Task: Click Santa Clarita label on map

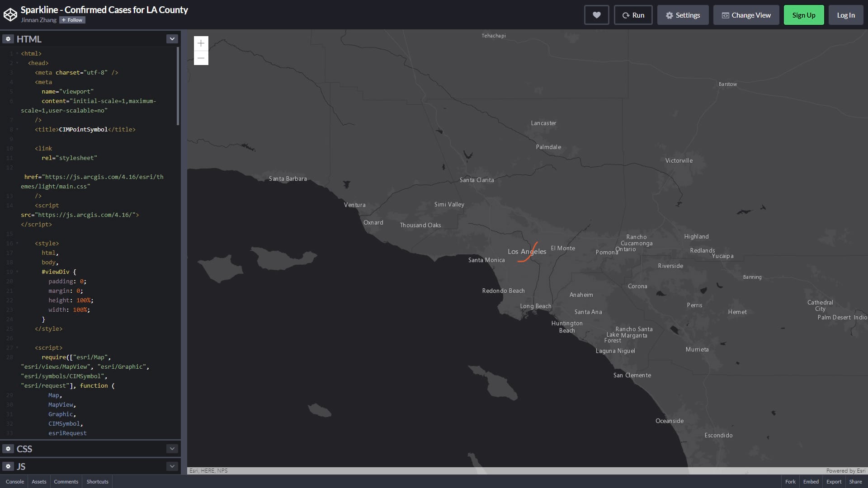Action: [x=477, y=180]
